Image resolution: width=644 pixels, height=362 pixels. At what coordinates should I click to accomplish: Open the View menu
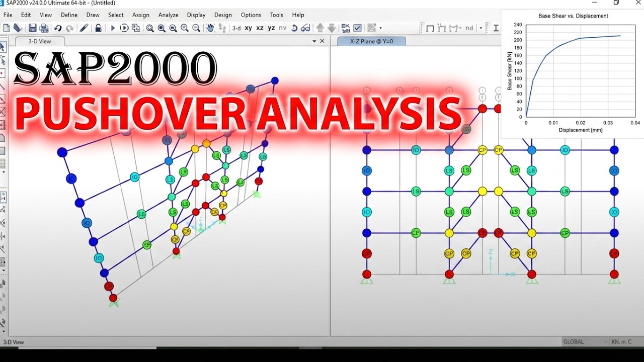pos(46,15)
